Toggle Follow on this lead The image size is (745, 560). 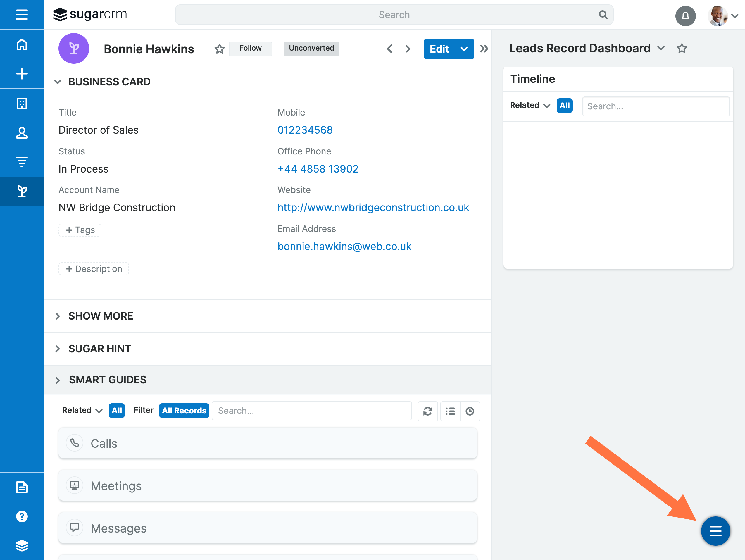pyautogui.click(x=250, y=48)
